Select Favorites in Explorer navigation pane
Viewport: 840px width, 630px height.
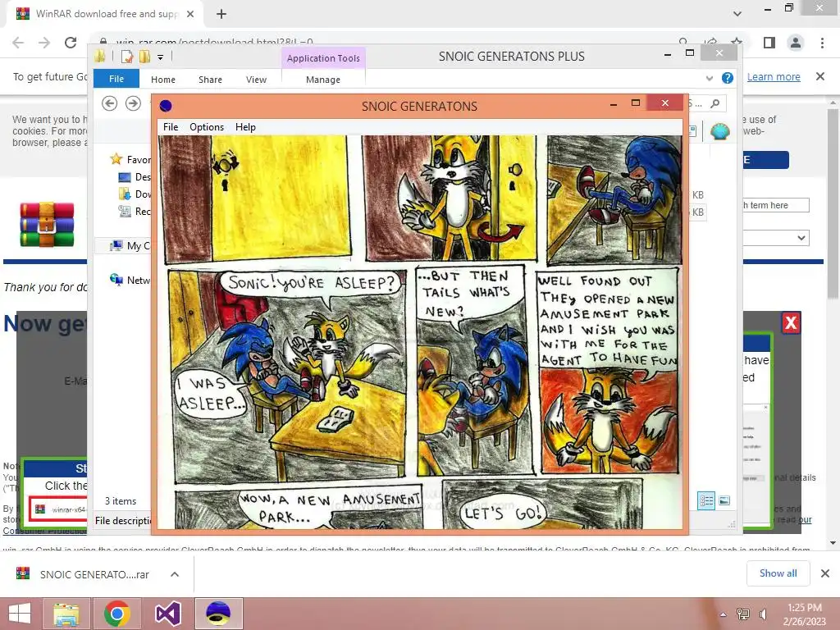coord(130,159)
